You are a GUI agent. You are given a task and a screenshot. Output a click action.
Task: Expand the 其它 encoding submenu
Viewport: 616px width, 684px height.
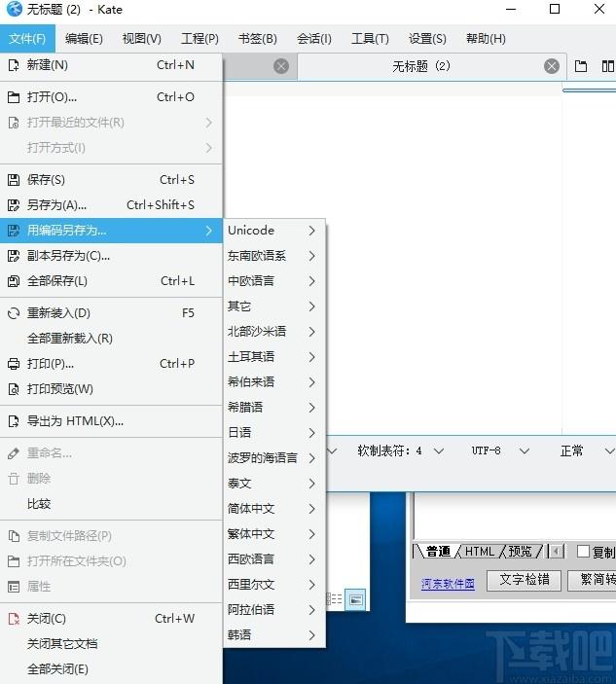click(x=274, y=306)
